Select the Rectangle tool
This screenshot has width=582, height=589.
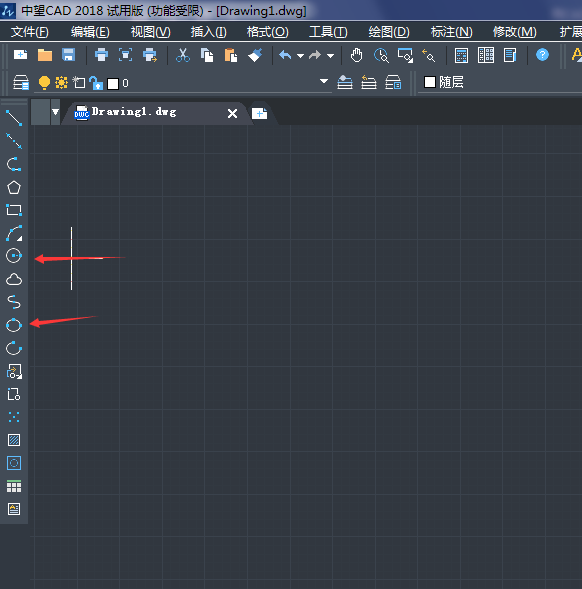coord(14,210)
